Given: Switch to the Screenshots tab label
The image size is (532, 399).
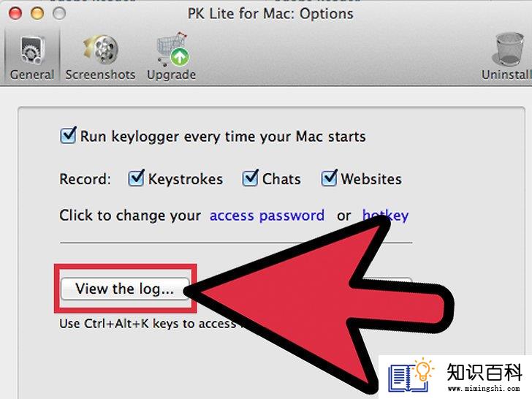Looking at the screenshot, I should point(100,75).
